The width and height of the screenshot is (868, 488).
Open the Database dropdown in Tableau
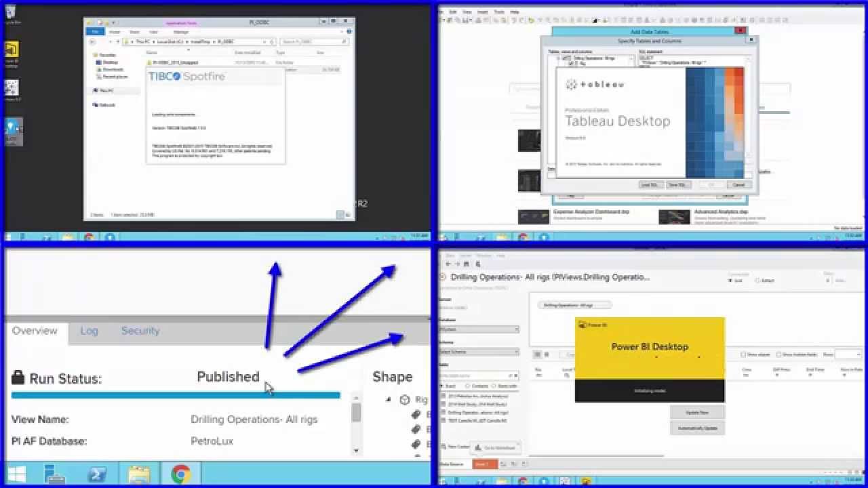coord(479,329)
